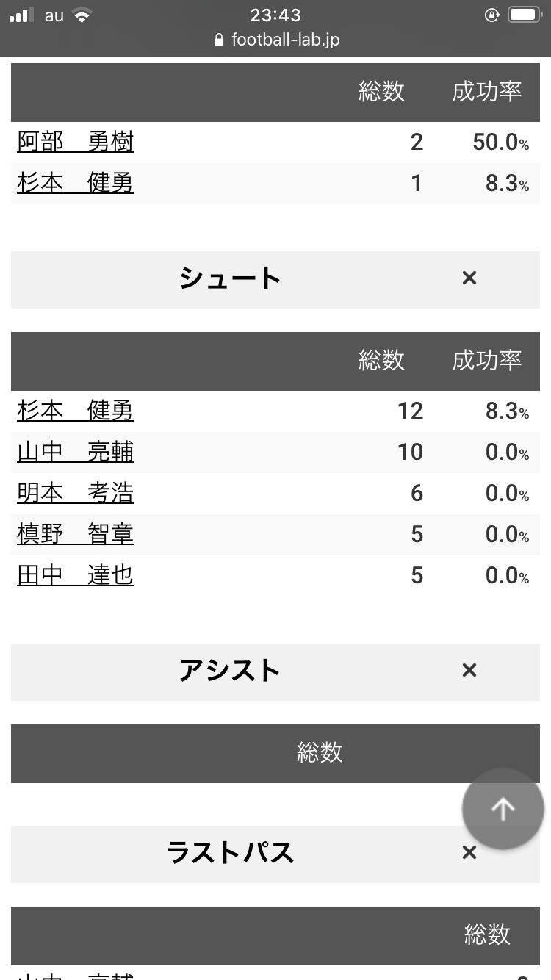Viewport: 551px width, 980px height.
Task: Tap the football-lab.jp address bar
Action: coord(285,40)
